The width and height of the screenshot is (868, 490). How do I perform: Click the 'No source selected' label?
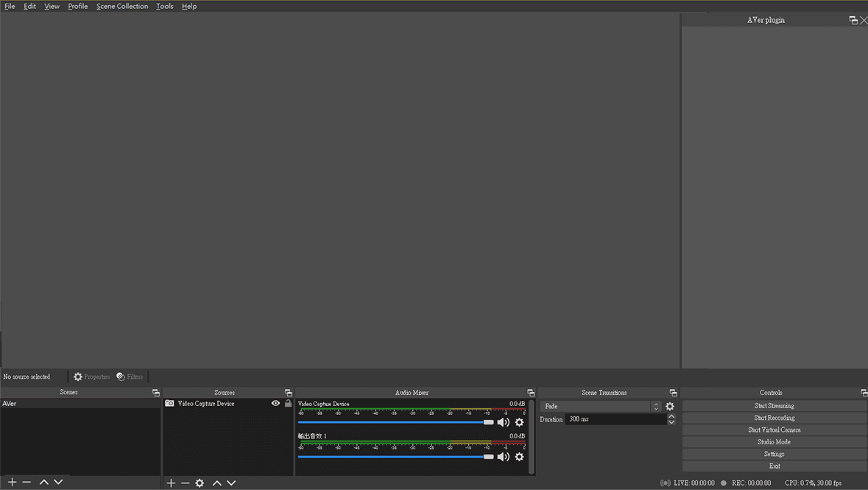tap(27, 377)
